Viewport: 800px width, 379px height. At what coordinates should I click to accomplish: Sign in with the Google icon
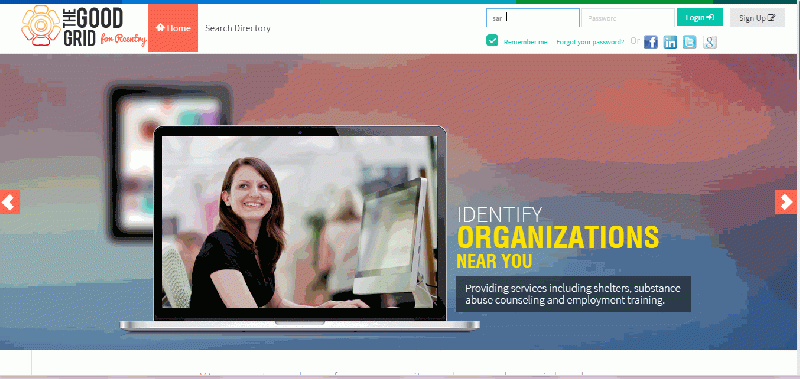[710, 42]
